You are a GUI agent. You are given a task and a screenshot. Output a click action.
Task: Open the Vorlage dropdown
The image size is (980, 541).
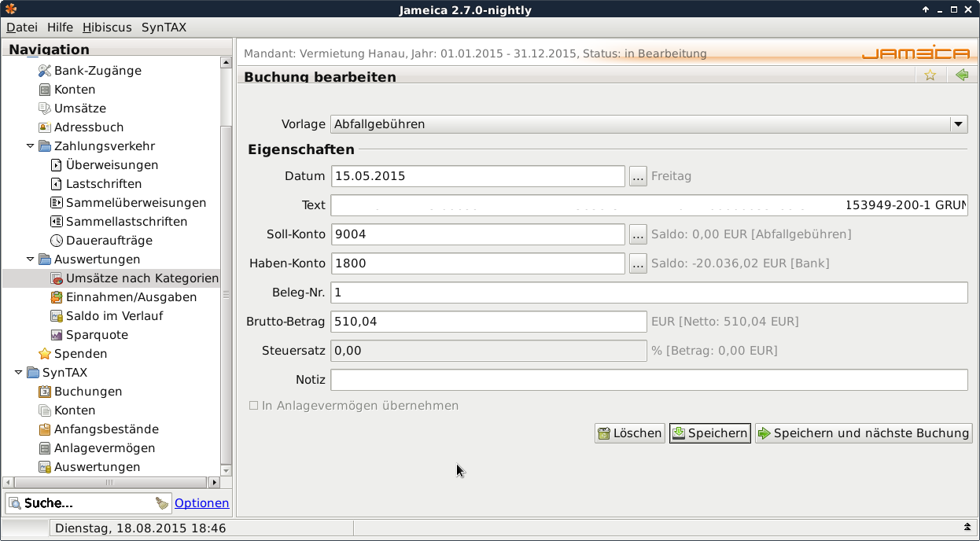coord(957,124)
